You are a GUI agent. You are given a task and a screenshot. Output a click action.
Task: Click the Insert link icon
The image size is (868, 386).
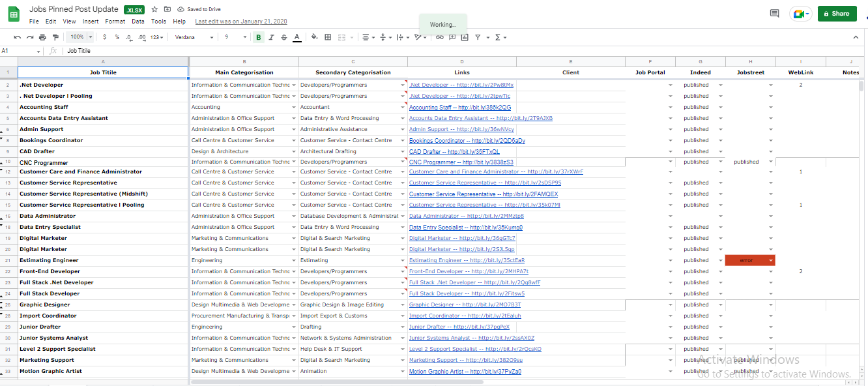click(440, 37)
